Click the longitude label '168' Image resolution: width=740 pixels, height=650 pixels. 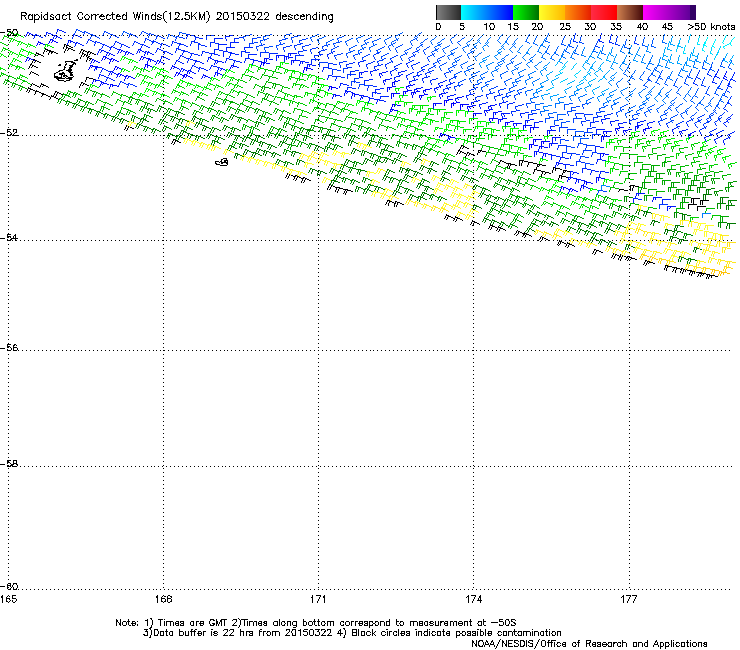tap(163, 599)
